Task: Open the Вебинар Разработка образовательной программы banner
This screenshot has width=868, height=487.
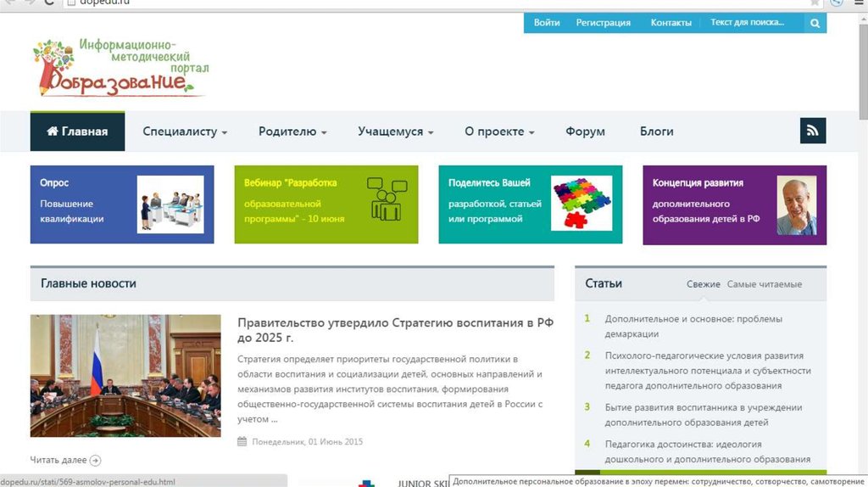Action: pyautogui.click(x=326, y=204)
